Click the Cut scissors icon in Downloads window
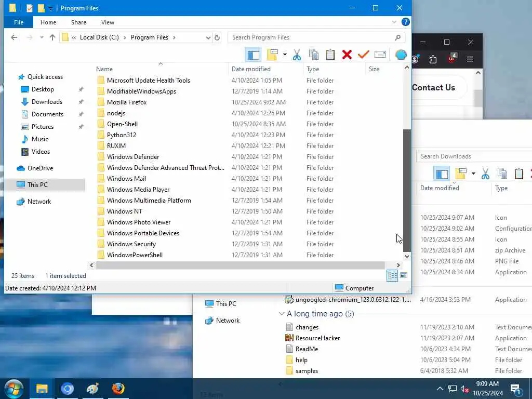The image size is (532, 399). click(x=486, y=174)
